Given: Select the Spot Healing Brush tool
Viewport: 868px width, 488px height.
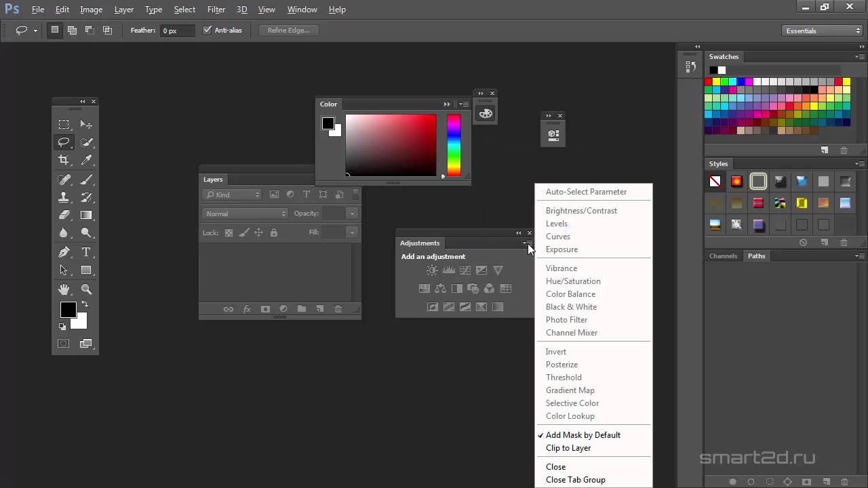Looking at the screenshot, I should [64, 180].
